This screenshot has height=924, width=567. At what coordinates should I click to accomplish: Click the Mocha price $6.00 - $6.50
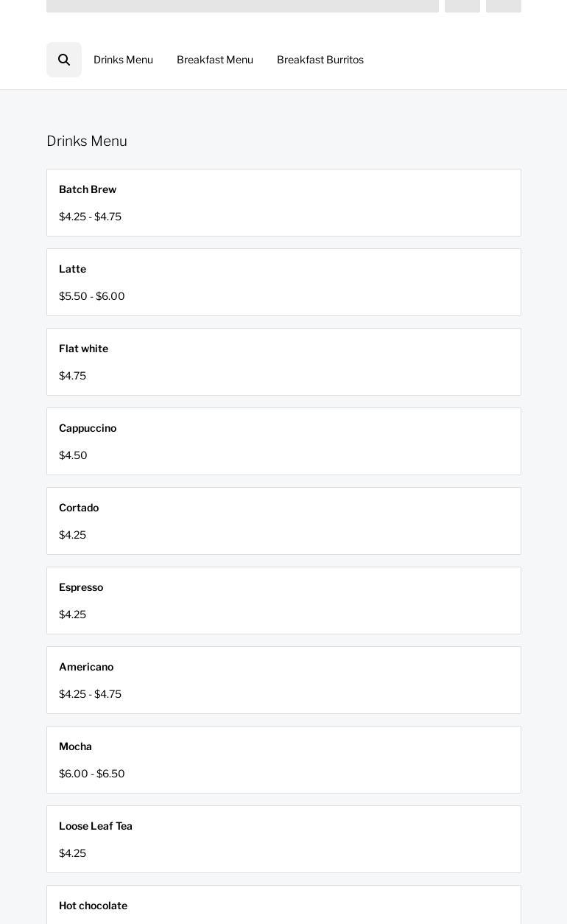click(x=92, y=774)
